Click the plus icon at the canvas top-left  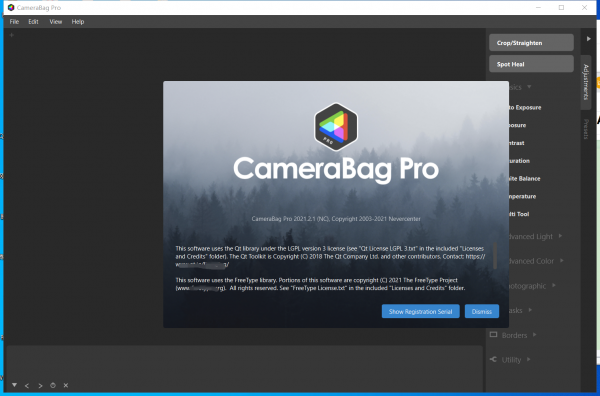(11, 35)
